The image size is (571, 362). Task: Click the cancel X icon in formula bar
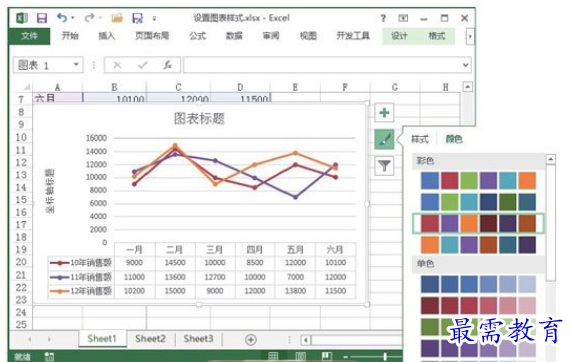coord(117,65)
